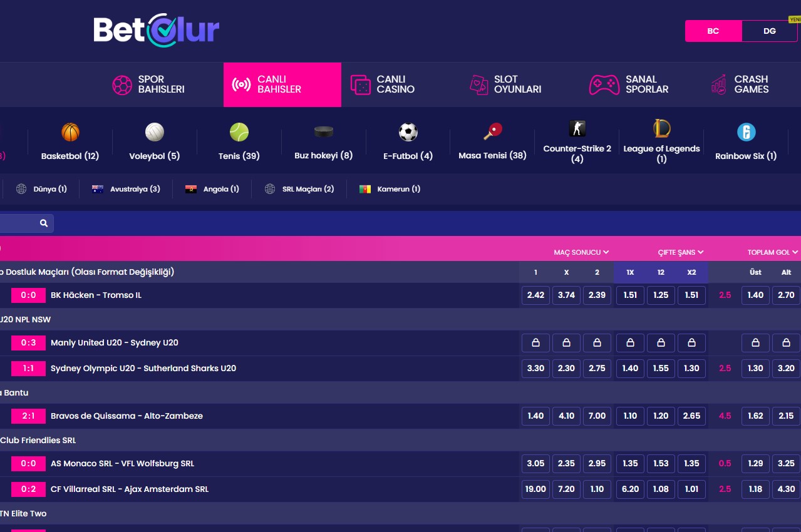Click the BetOlur logo
This screenshot has width=801, height=532.
click(157, 30)
